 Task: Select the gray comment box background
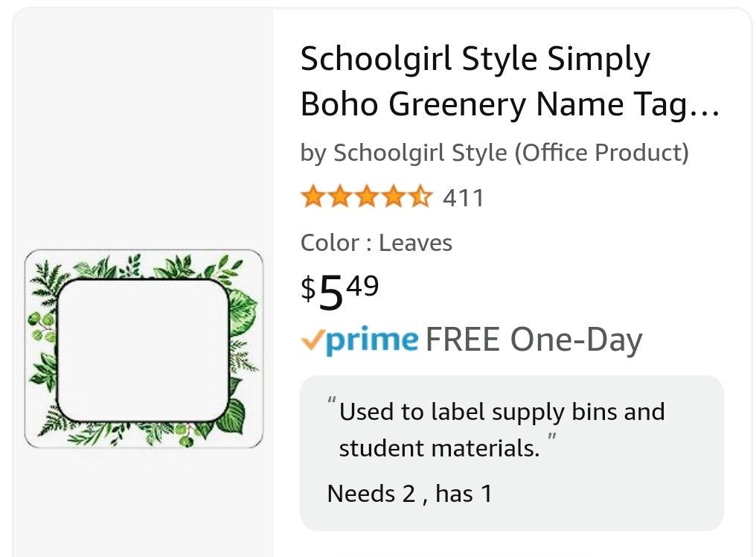(x=511, y=453)
